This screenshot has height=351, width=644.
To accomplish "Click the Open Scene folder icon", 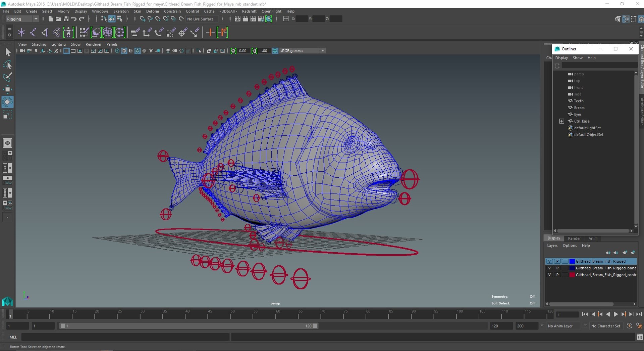I will click(58, 19).
